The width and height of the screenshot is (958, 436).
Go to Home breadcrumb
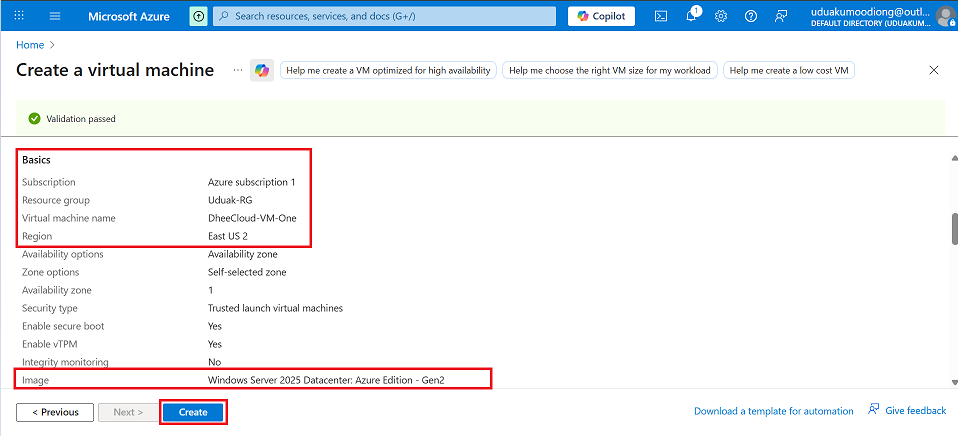tap(30, 45)
